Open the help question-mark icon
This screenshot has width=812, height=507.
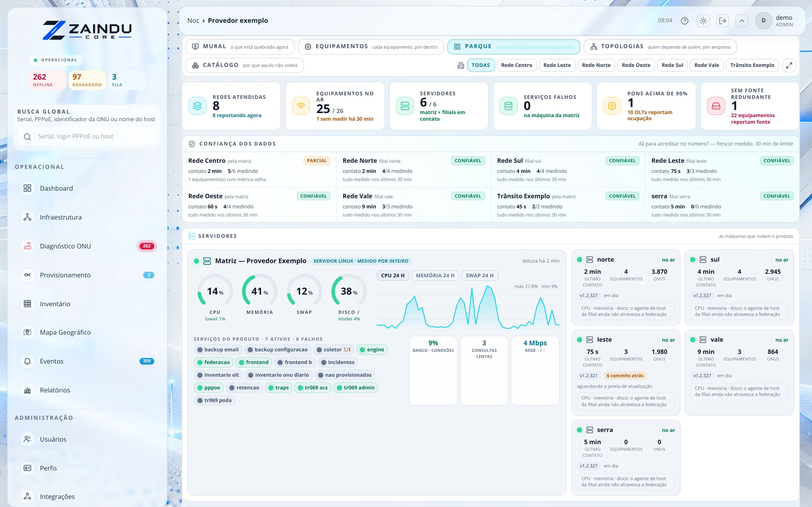[x=685, y=21]
